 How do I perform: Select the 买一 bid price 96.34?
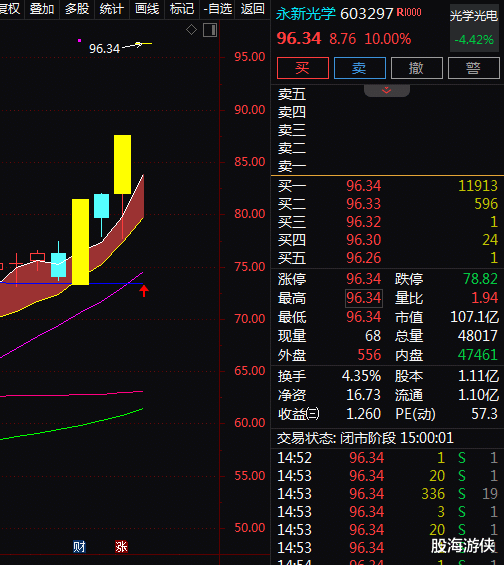click(x=363, y=186)
